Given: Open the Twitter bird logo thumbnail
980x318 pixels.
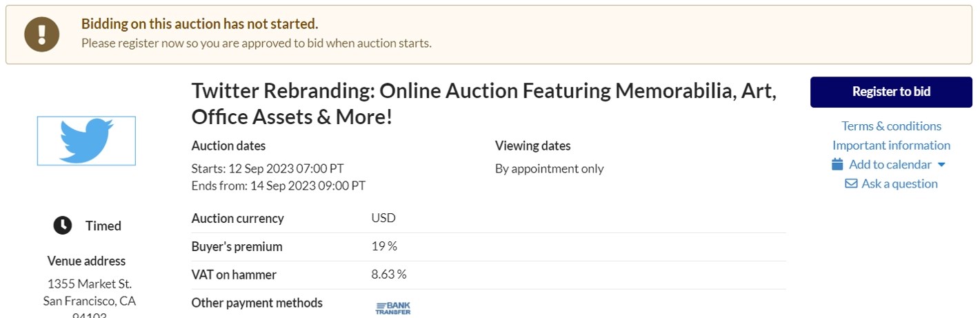Looking at the screenshot, I should tap(86, 141).
